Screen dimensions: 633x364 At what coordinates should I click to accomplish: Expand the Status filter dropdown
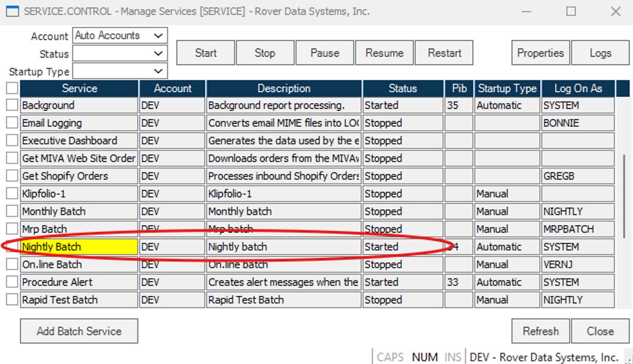[158, 54]
